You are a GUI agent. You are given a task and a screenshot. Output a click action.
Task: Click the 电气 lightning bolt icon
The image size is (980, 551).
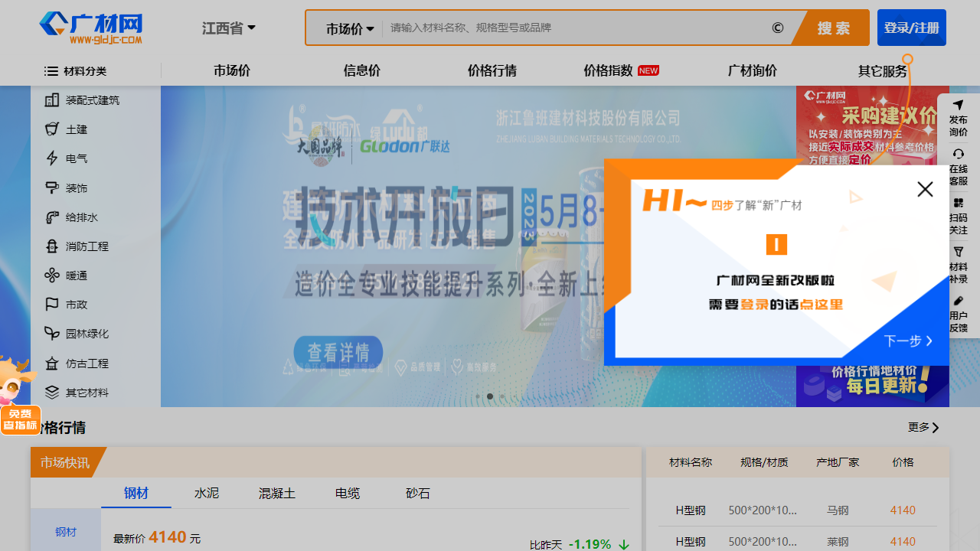point(52,158)
